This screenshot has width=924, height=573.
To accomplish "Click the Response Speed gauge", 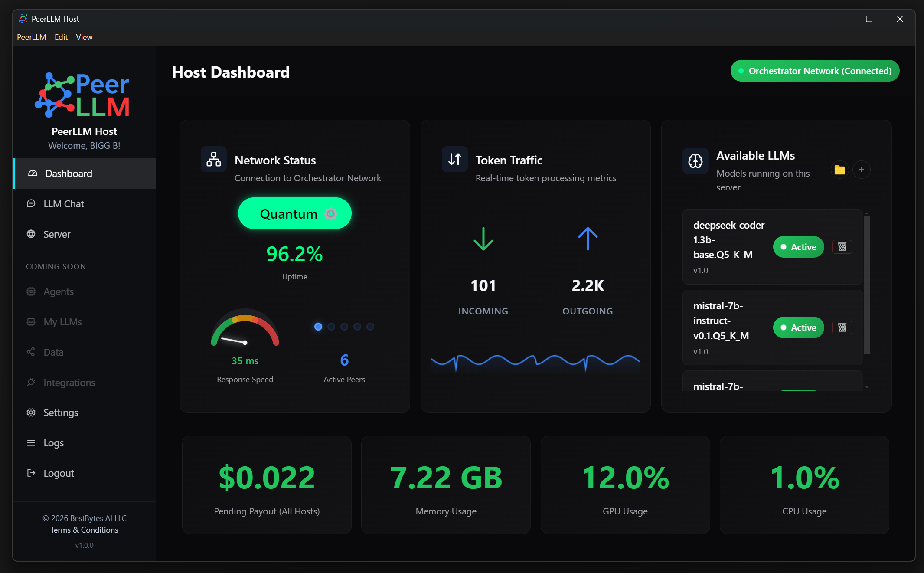I will click(x=245, y=328).
